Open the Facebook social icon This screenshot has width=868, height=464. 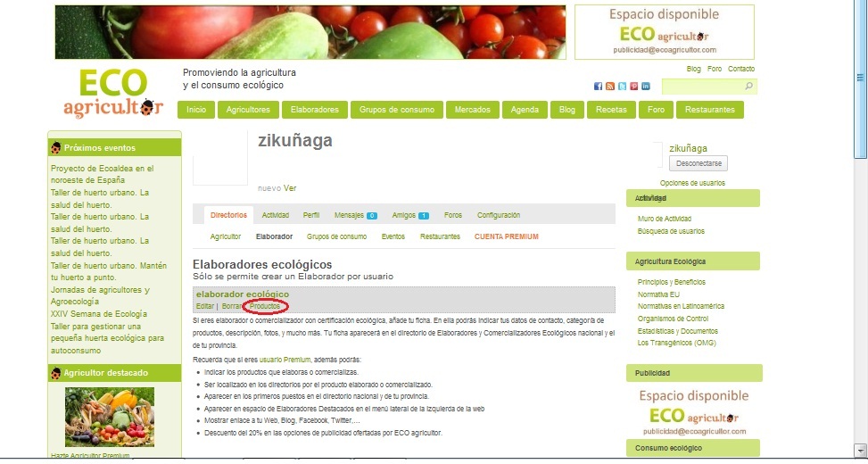[x=598, y=87]
